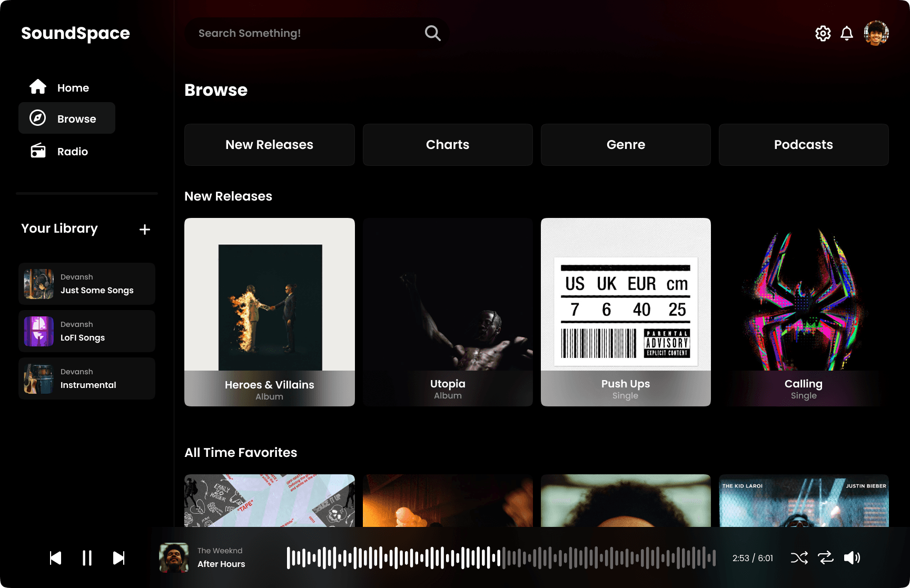This screenshot has width=910, height=588.
Task: Seek within the waveform progress bar
Action: [x=501, y=558]
